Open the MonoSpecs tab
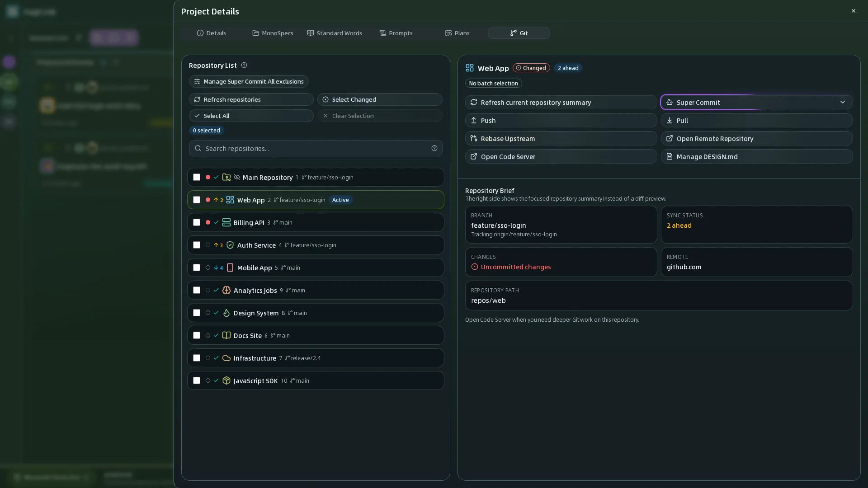 [x=273, y=33]
